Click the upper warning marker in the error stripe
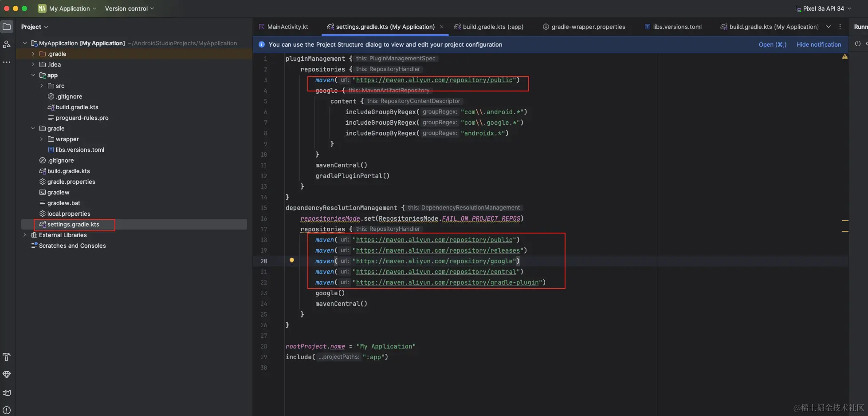Viewport: 868px width, 416px height. tap(845, 220)
